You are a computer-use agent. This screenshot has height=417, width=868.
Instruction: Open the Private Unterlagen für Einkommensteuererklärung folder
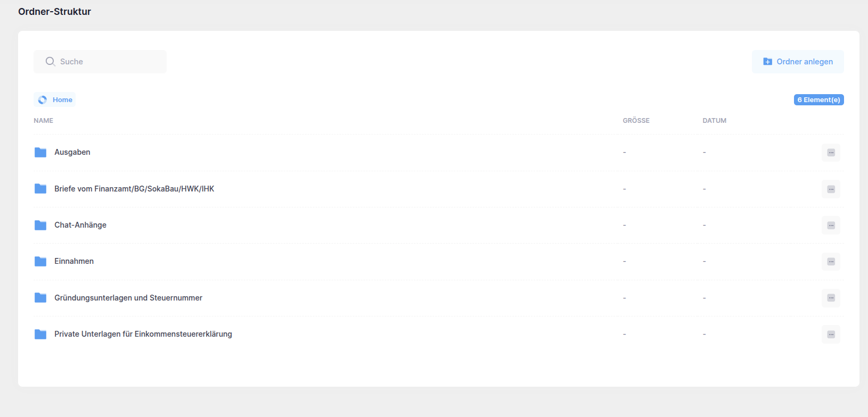pyautogui.click(x=143, y=334)
